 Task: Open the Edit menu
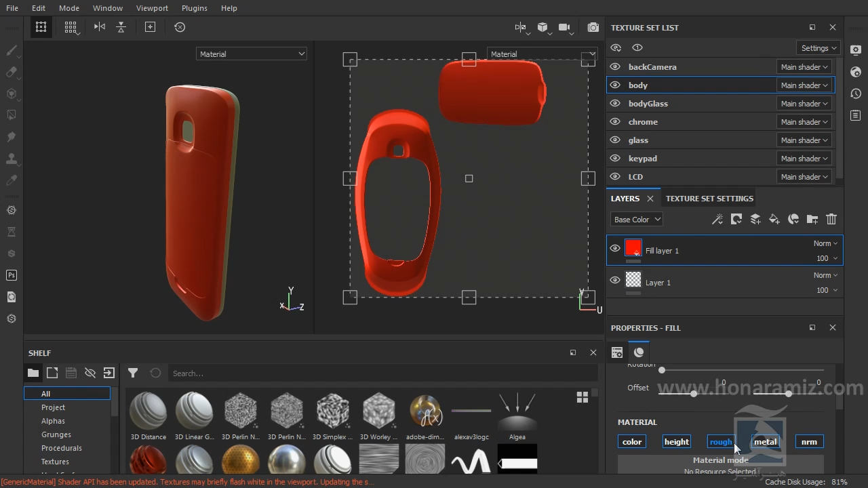tap(39, 8)
